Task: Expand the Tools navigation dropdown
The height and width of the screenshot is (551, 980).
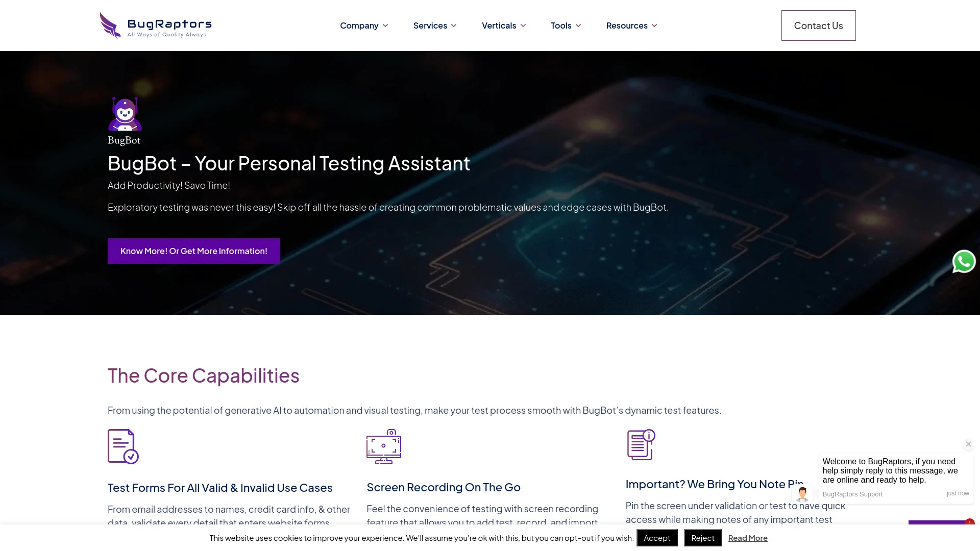Action: point(566,25)
